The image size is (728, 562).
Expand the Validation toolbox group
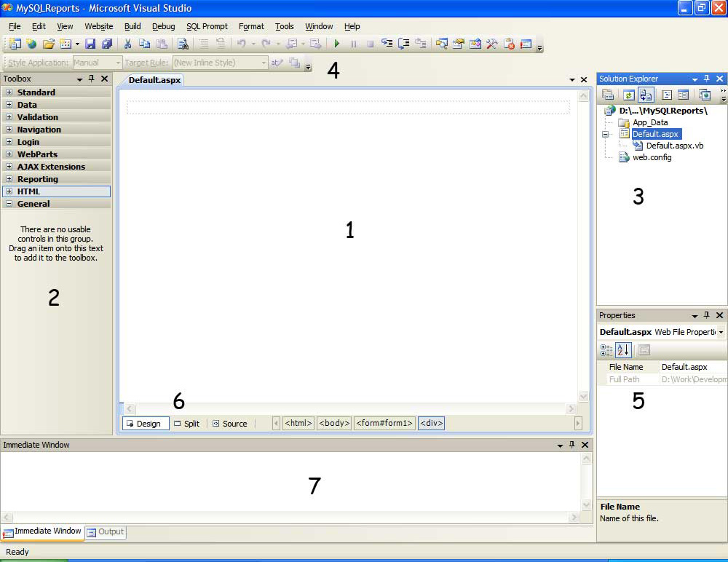[x=9, y=116]
